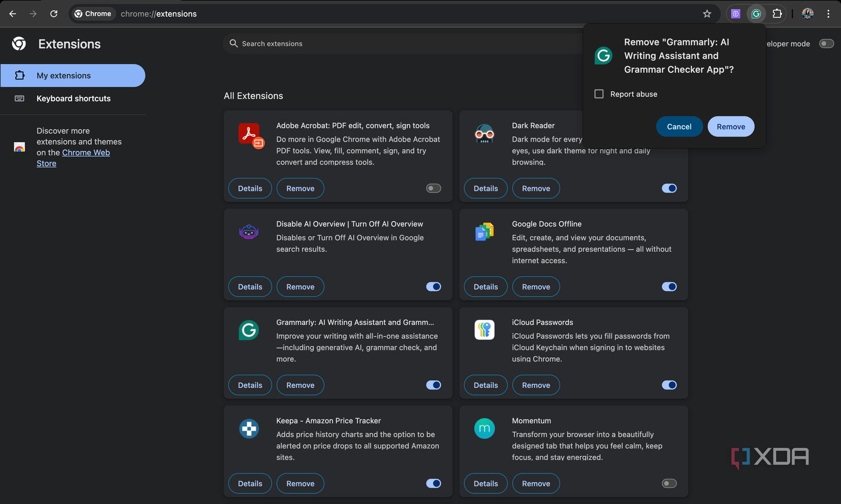This screenshot has width=841, height=504.
Task: Open the Chrome Web Store link
Action: (x=73, y=158)
